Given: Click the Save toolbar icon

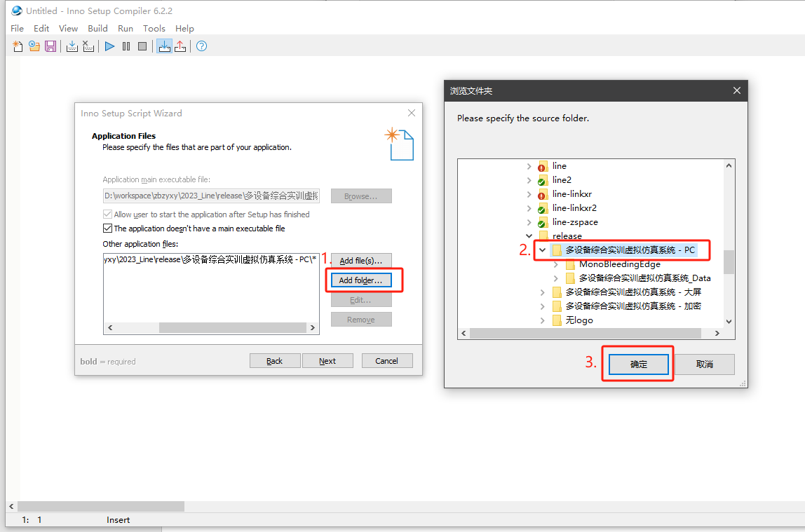Looking at the screenshot, I should point(50,46).
